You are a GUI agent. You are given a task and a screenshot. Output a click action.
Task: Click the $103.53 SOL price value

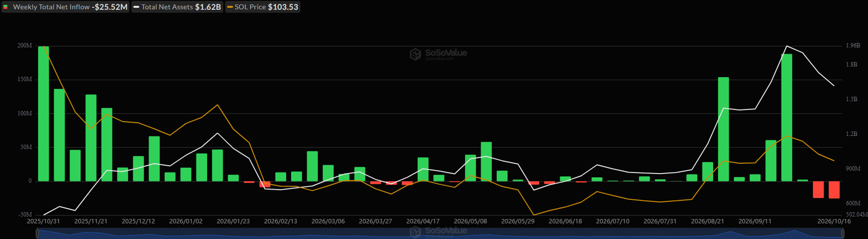(x=283, y=7)
